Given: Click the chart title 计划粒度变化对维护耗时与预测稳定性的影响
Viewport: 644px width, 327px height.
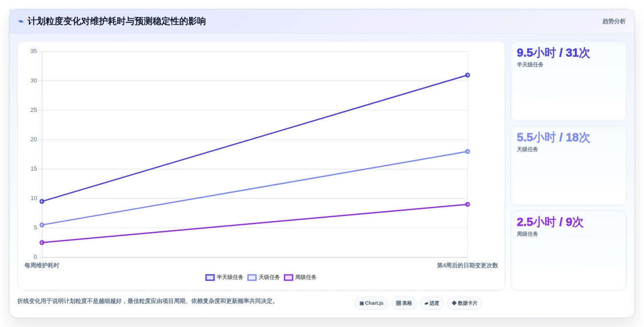Looking at the screenshot, I should (x=116, y=21).
